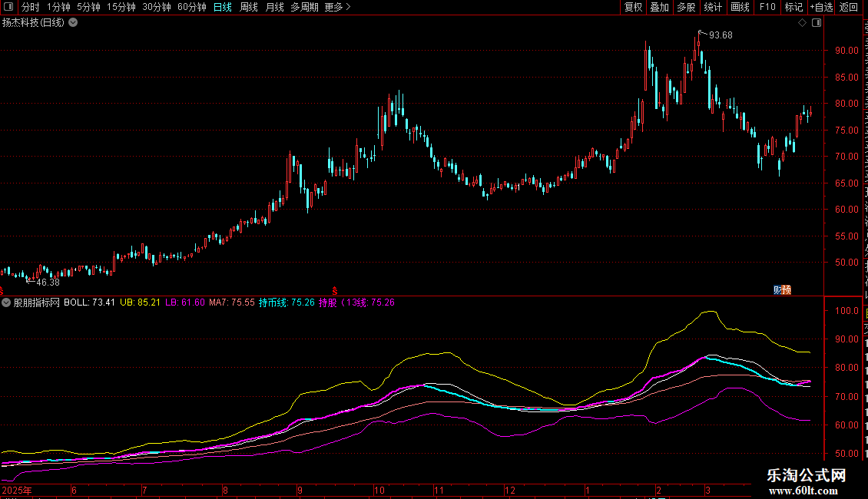The height and width of the screenshot is (499, 868).
Task: Select the 日线 daily chart tab
Action: tap(223, 7)
